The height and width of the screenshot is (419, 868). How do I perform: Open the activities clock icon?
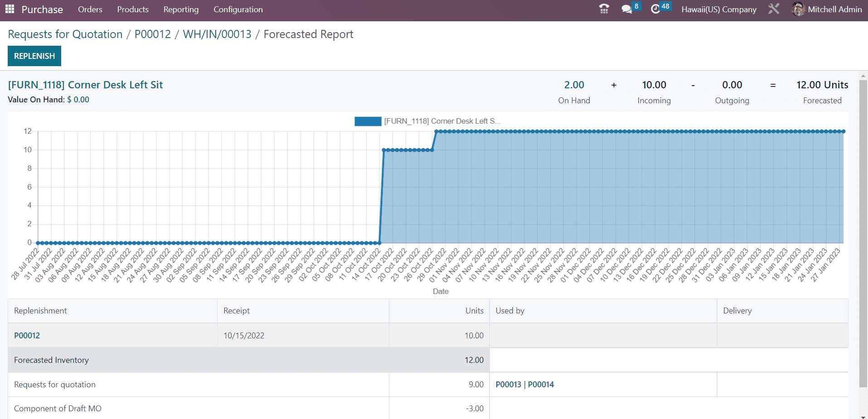click(655, 10)
